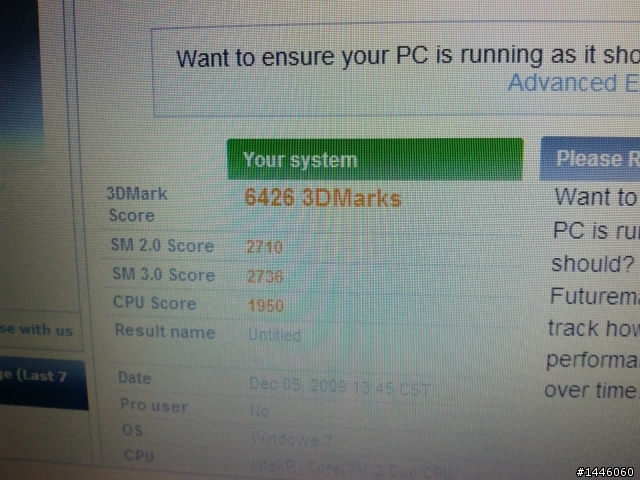Click the '6426 3DMarks' score
Viewport: 640px width, 480px height.
[322, 198]
